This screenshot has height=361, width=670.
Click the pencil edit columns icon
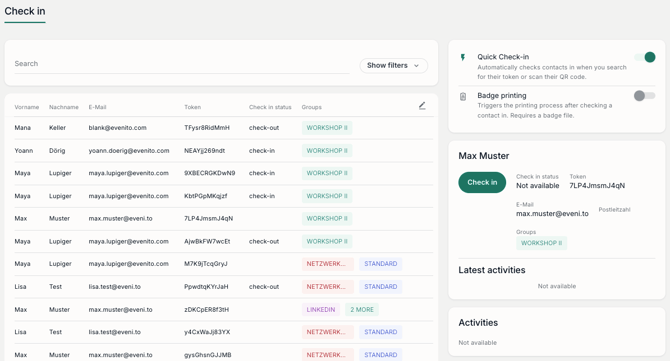point(422,106)
